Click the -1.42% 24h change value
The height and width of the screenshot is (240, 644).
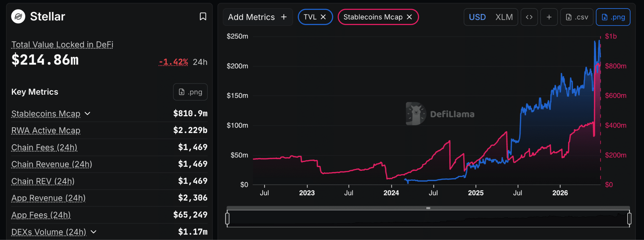coord(173,62)
